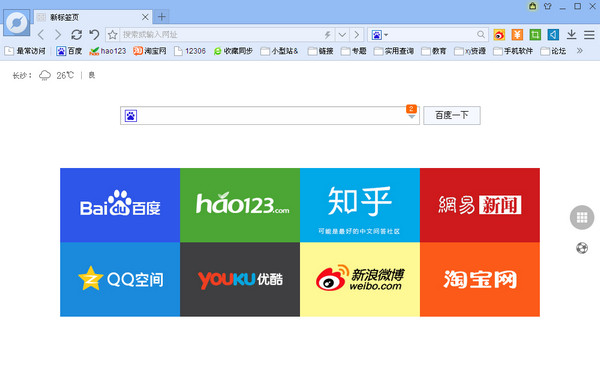Reload the page with the refresh icon

[x=77, y=35]
